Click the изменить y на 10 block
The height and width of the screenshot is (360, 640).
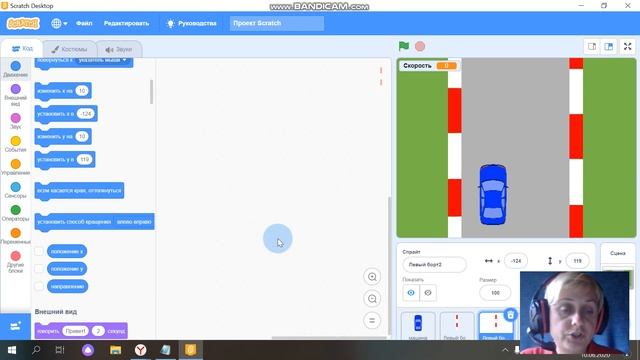[63, 137]
